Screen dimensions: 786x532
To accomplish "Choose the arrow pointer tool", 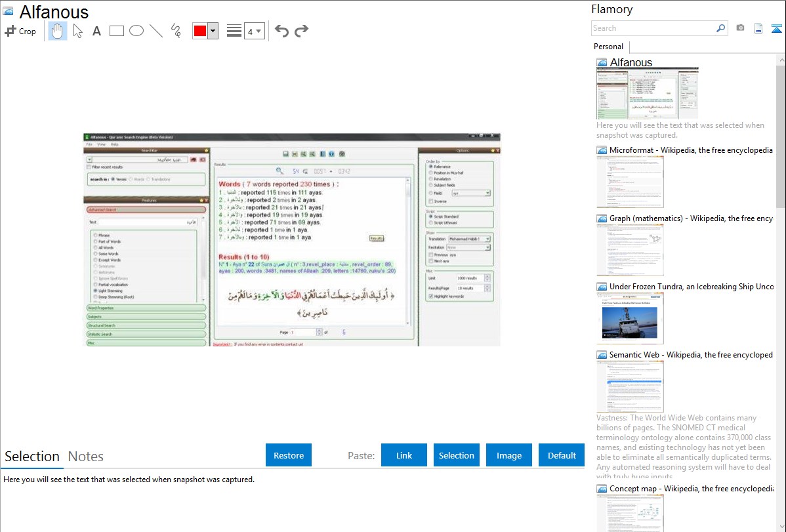I will [x=77, y=31].
